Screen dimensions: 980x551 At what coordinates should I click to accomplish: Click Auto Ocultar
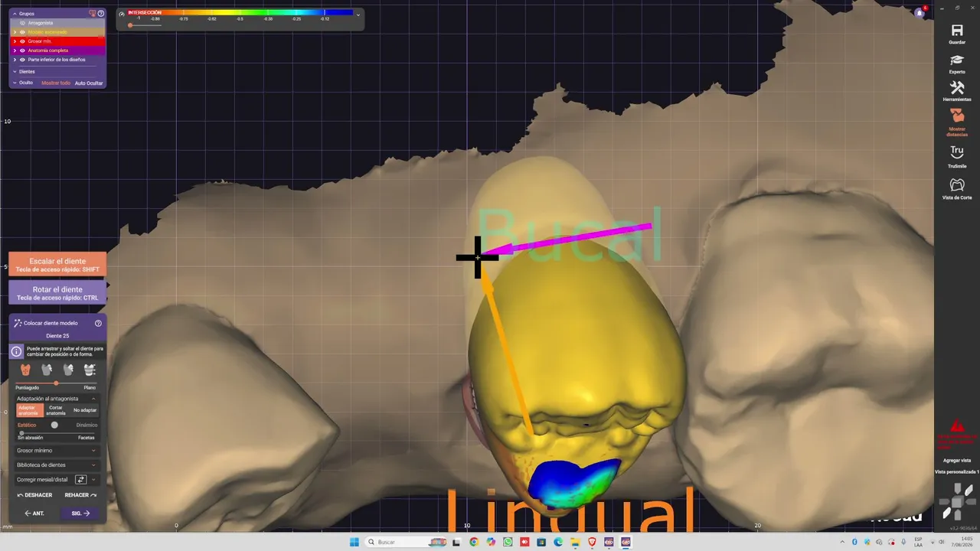(89, 83)
